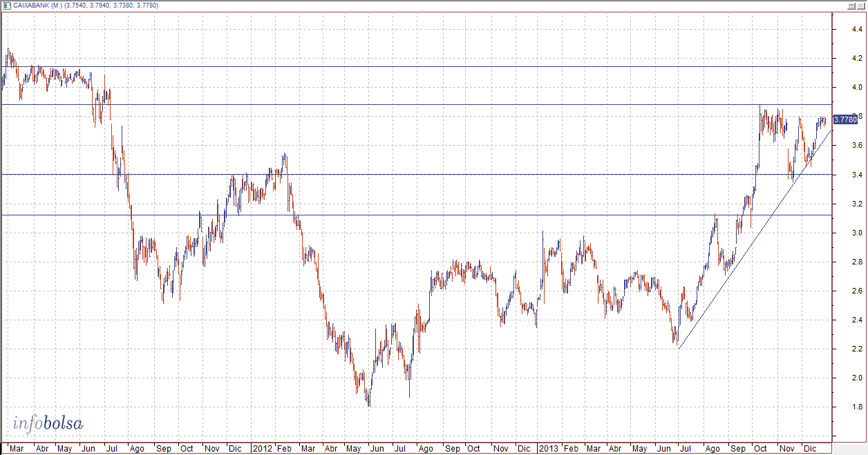868x455 pixels.
Task: Click the 2.6 price axis label
Action: 856,291
